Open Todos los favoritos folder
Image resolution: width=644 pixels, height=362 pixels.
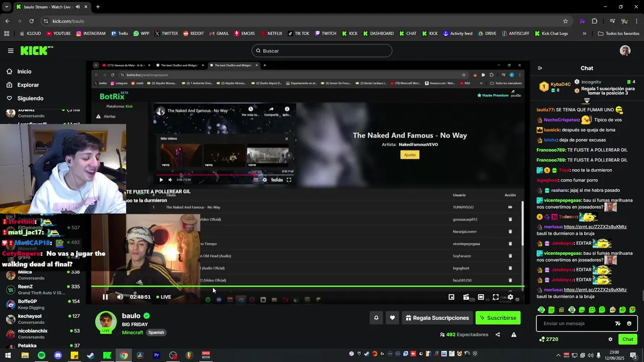[618, 34]
